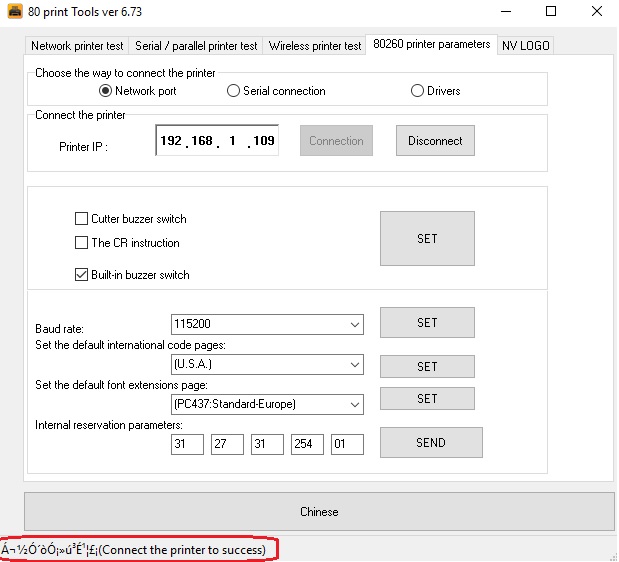The height and width of the screenshot is (562, 619).
Task: Click the SEND button for reservation parameters
Action: point(431,443)
